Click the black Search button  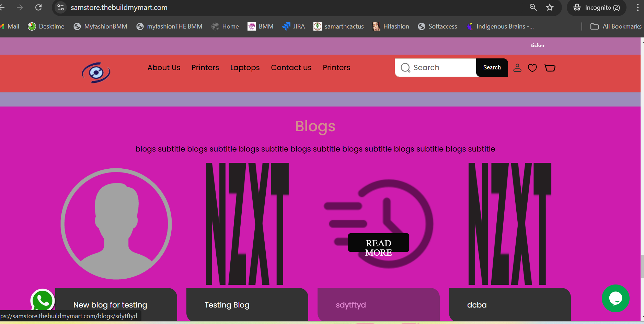[492, 68]
